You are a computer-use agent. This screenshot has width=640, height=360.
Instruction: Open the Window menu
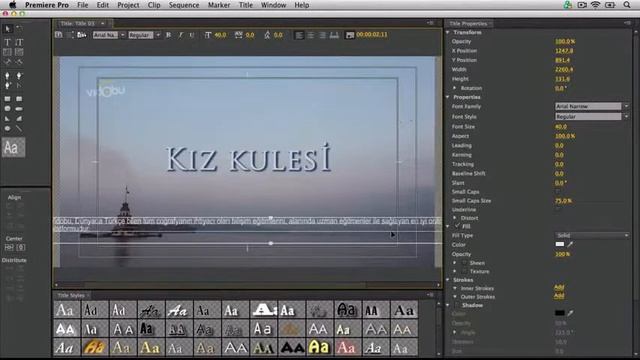click(x=273, y=5)
